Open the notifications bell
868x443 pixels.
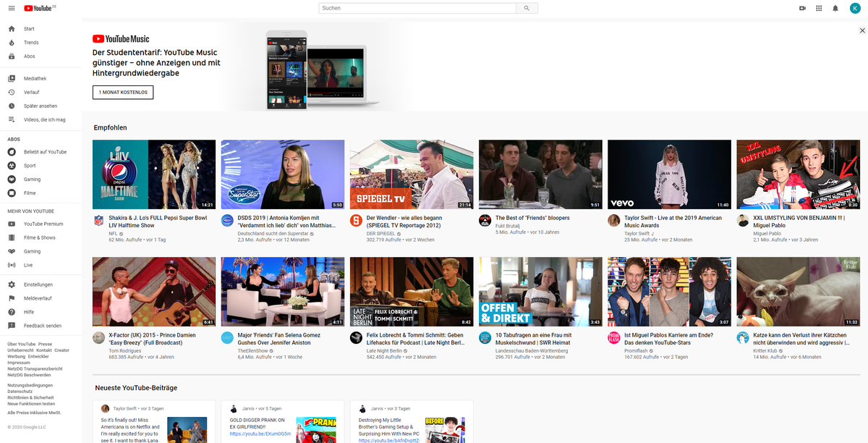[x=835, y=8]
